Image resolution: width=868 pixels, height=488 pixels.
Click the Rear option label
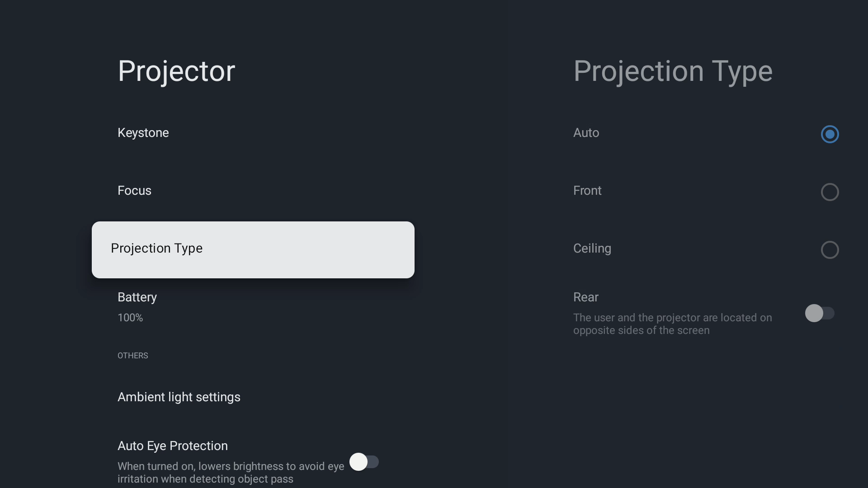click(586, 297)
